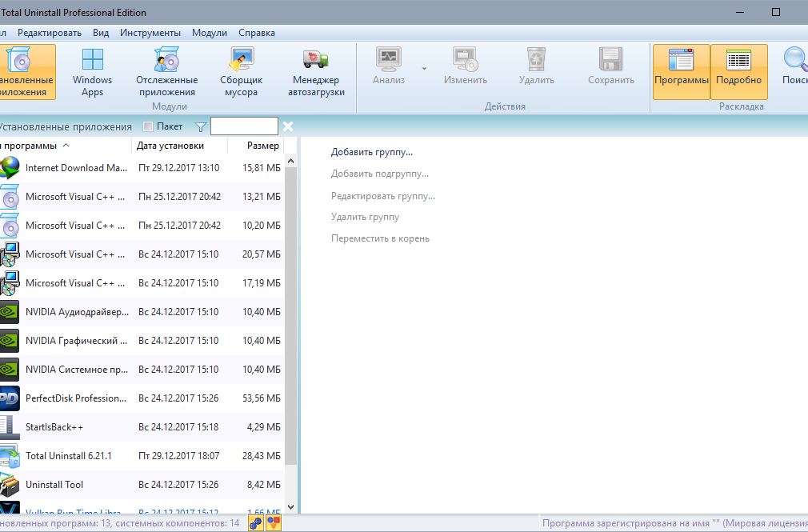Sort by the Размер column header

256,146
